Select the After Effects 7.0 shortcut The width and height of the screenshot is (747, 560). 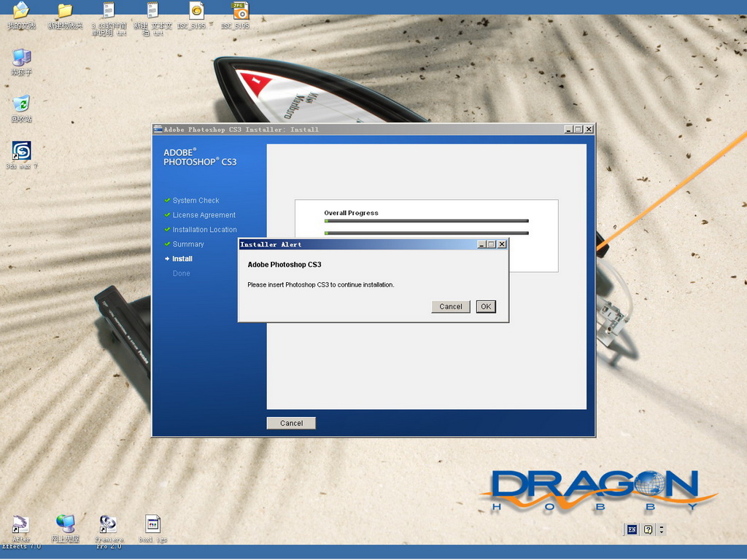click(21, 532)
